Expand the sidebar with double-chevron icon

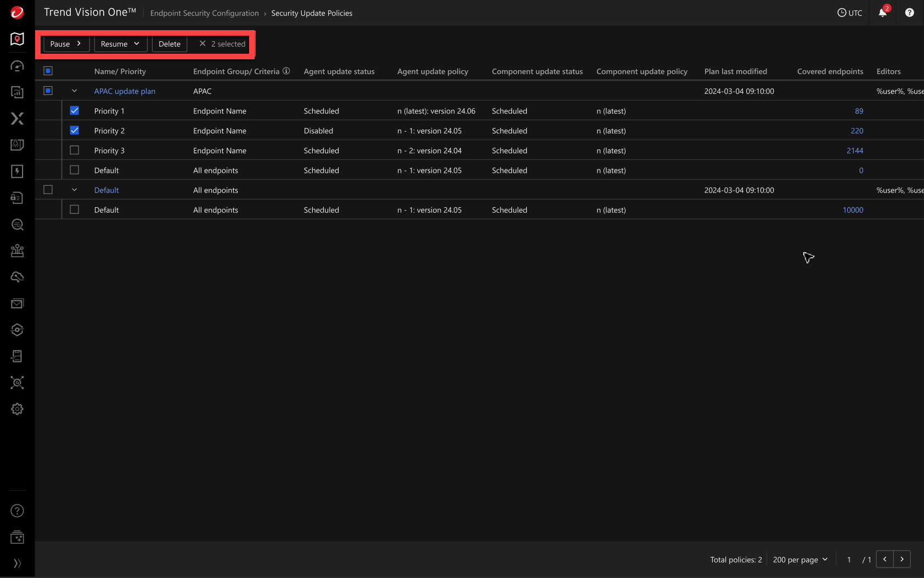(x=17, y=563)
